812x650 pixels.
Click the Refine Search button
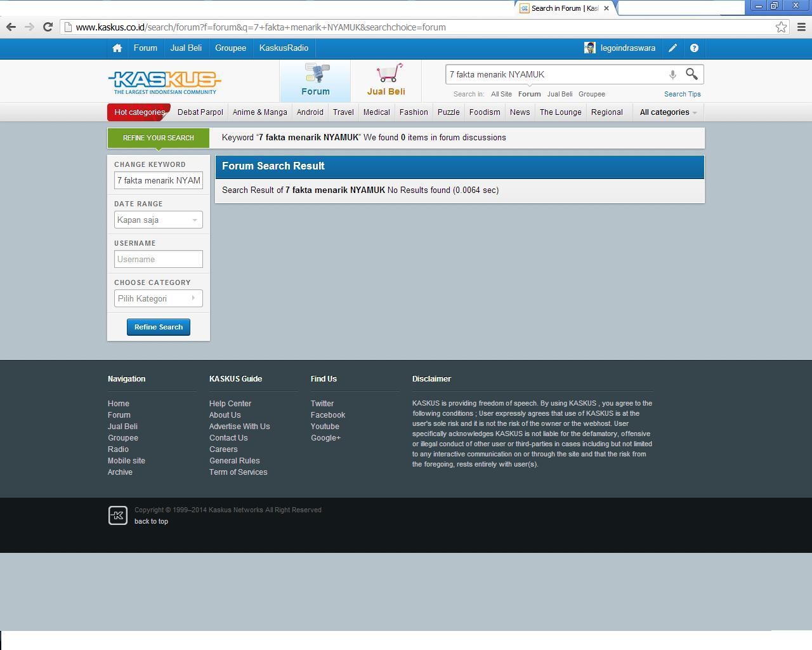coord(159,327)
